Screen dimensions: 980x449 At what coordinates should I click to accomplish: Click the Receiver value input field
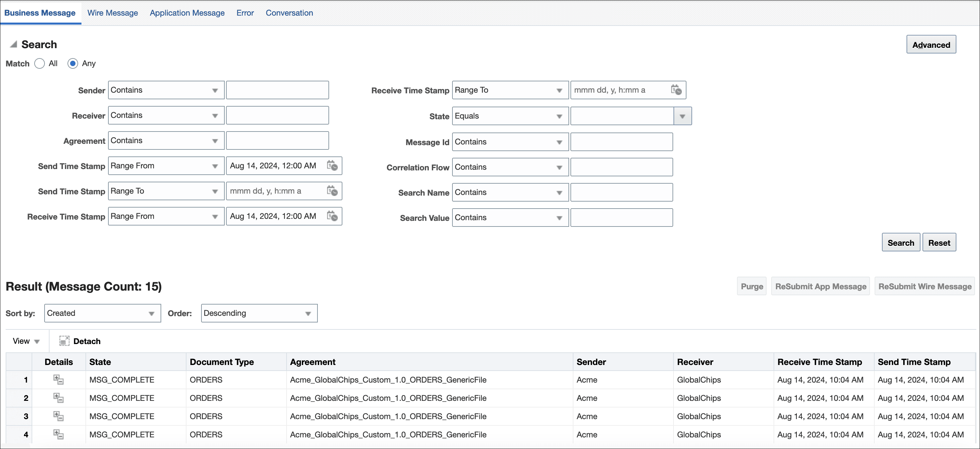pos(277,115)
